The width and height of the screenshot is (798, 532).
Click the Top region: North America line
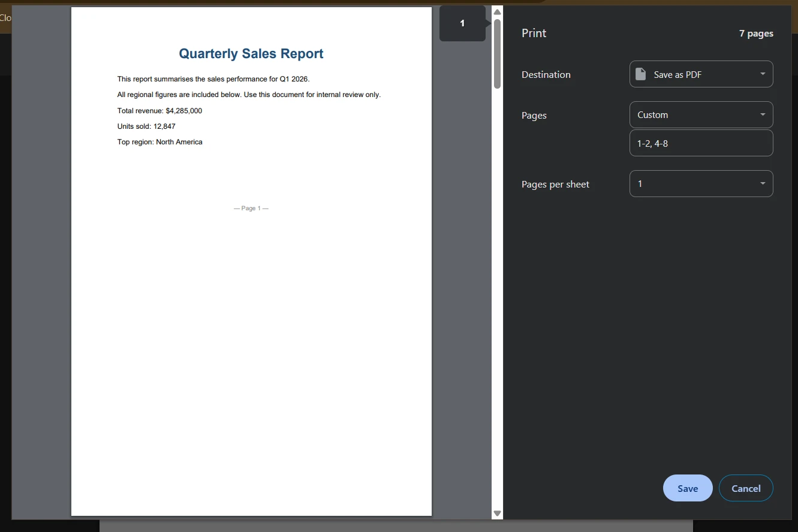coord(160,142)
